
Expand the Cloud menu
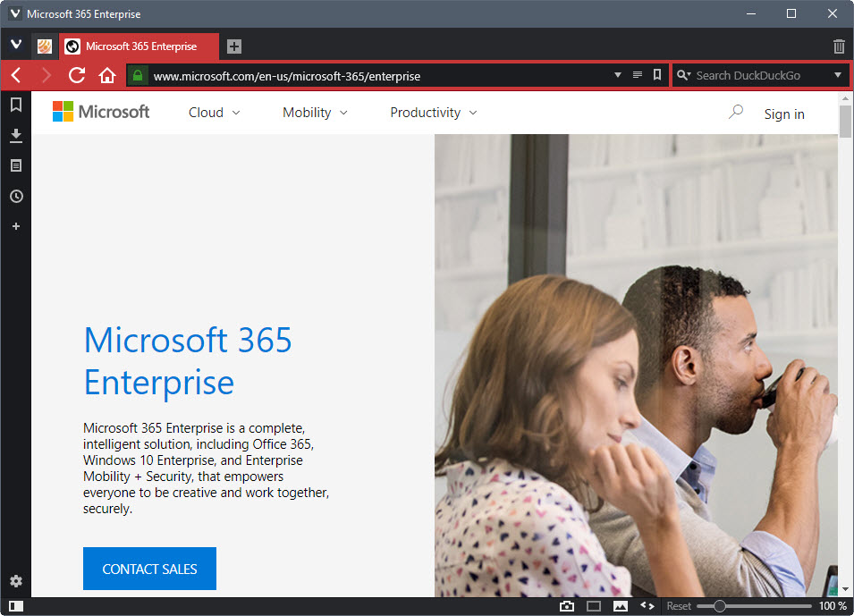click(x=214, y=112)
